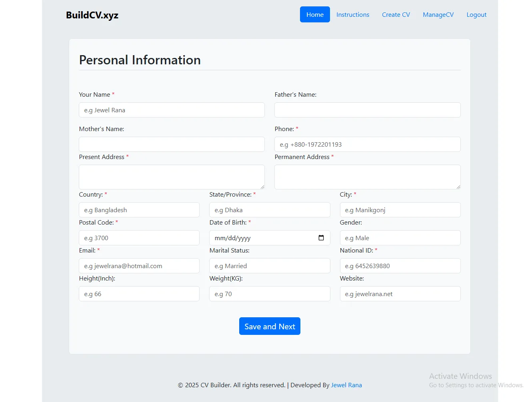
Task: Click the Website input field
Action: [x=400, y=294]
